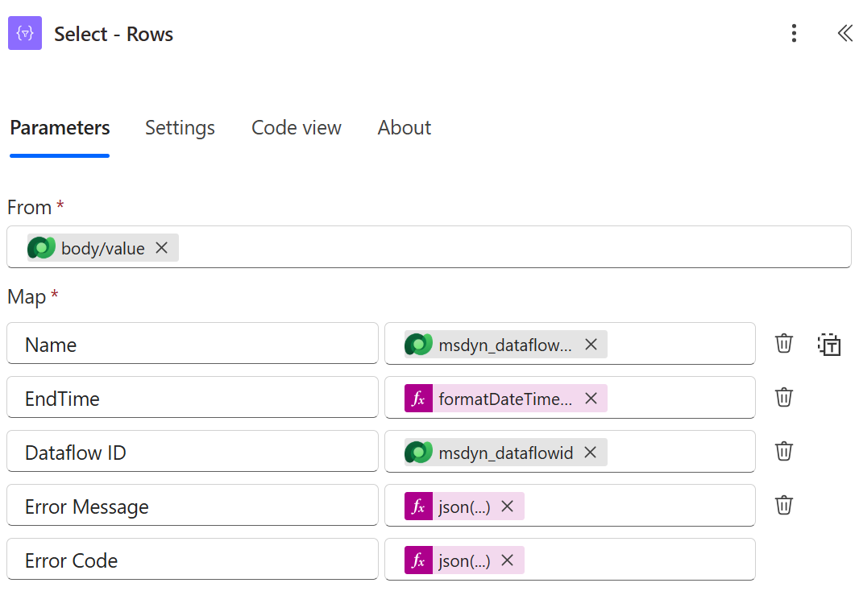Click the EndTime key input field

point(193,398)
